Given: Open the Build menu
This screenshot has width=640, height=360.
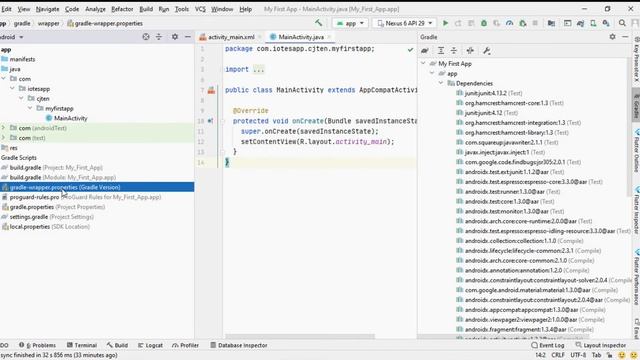Looking at the screenshot, I should 146,9.
